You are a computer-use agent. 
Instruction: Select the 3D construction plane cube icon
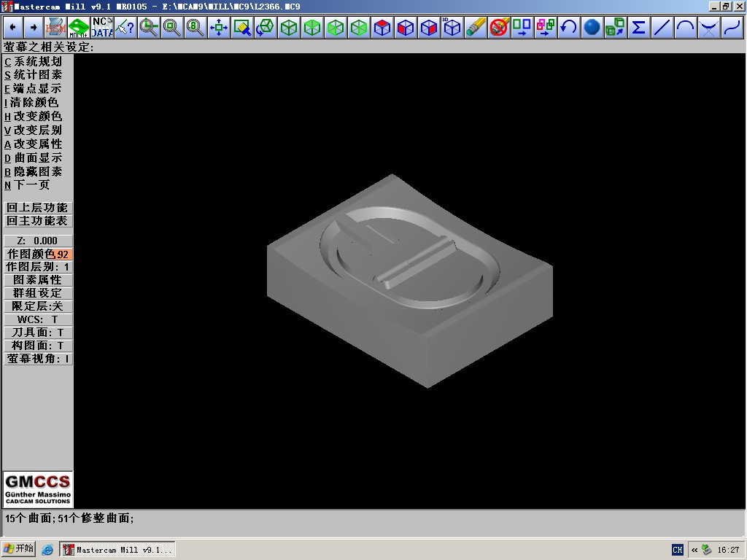(452, 28)
